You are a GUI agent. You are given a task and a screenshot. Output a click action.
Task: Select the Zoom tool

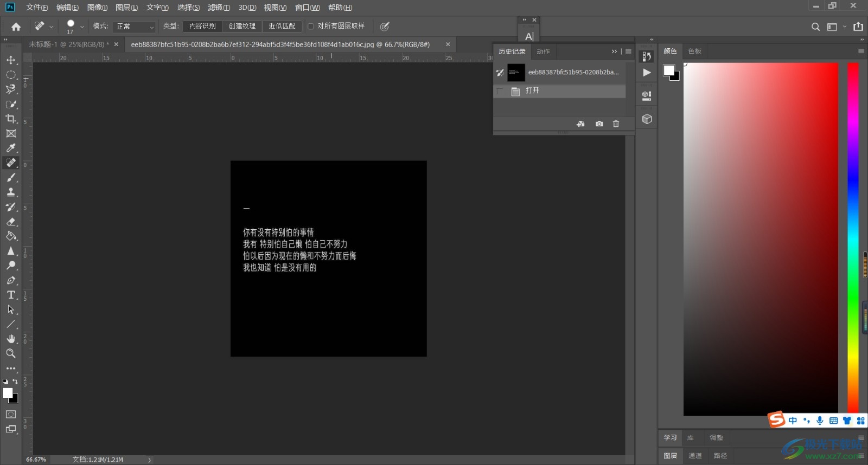[x=11, y=353]
